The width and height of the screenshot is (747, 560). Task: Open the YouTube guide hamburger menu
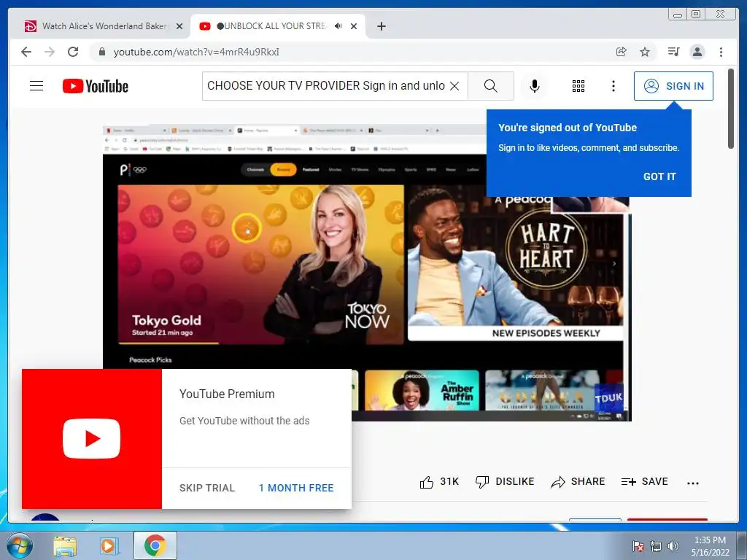(x=36, y=86)
